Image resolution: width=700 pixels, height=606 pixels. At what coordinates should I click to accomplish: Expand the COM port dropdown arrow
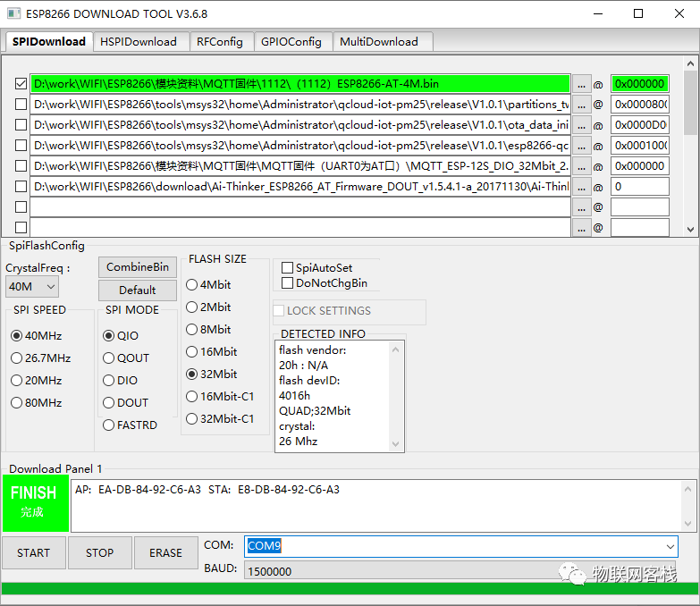[670, 547]
